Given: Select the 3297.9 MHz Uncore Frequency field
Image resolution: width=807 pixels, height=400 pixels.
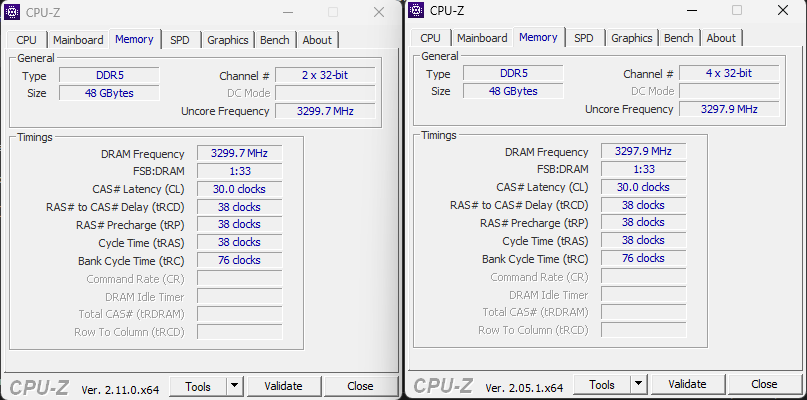Looking at the screenshot, I should click(x=729, y=109).
